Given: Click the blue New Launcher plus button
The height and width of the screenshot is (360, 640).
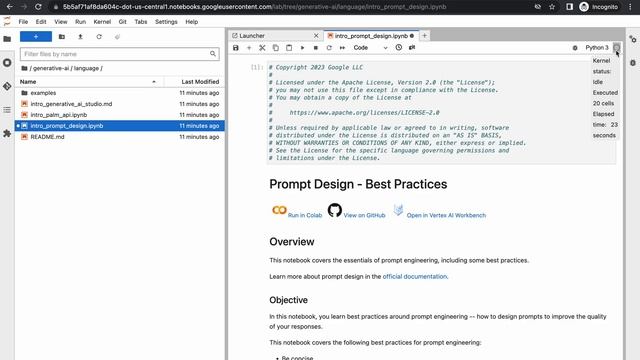Looking at the screenshot, I should [36, 37].
